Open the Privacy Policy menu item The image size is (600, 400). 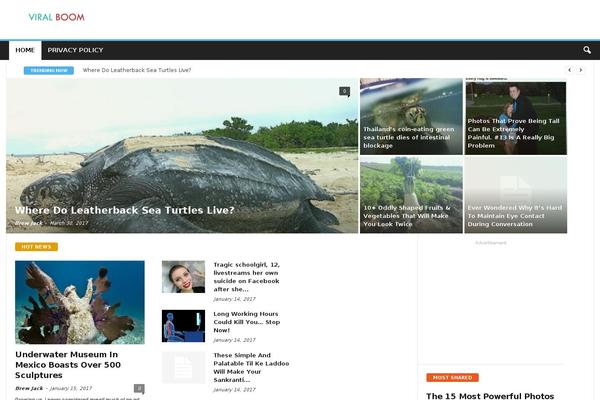tap(75, 50)
